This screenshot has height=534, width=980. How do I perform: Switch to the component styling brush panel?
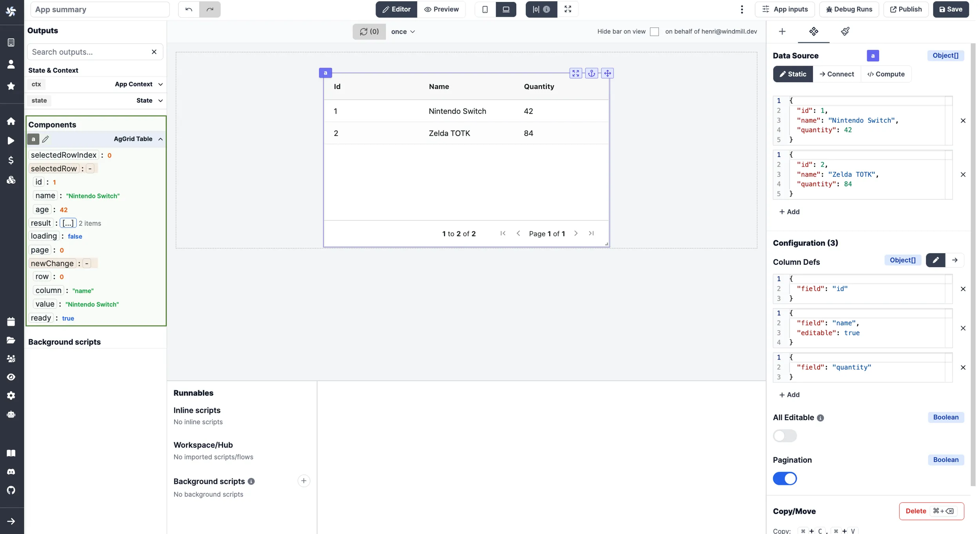[x=845, y=31]
